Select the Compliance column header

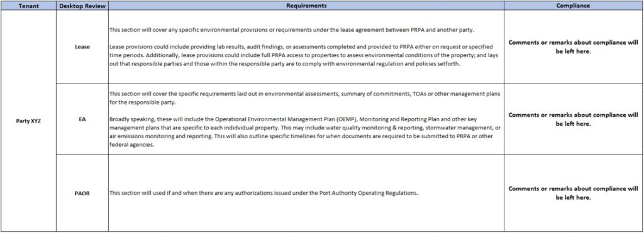coord(574,6)
